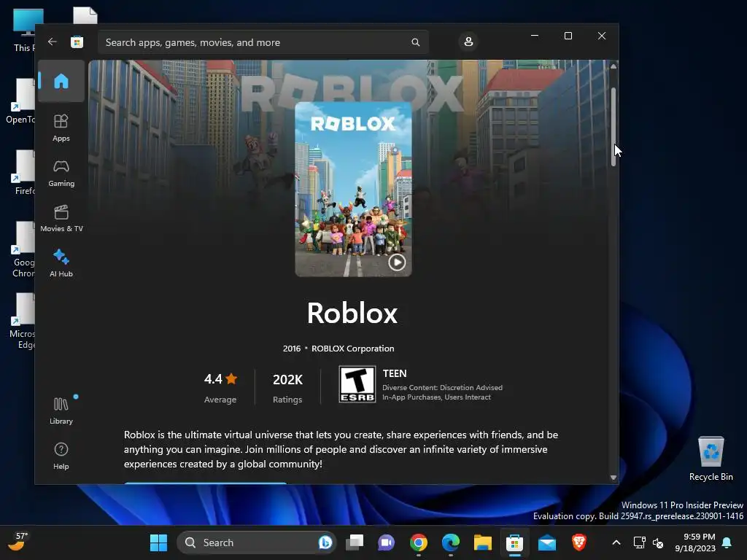Image resolution: width=747 pixels, height=560 pixels.
Task: Click the Microsoft Store taskbar icon
Action: 514,542
